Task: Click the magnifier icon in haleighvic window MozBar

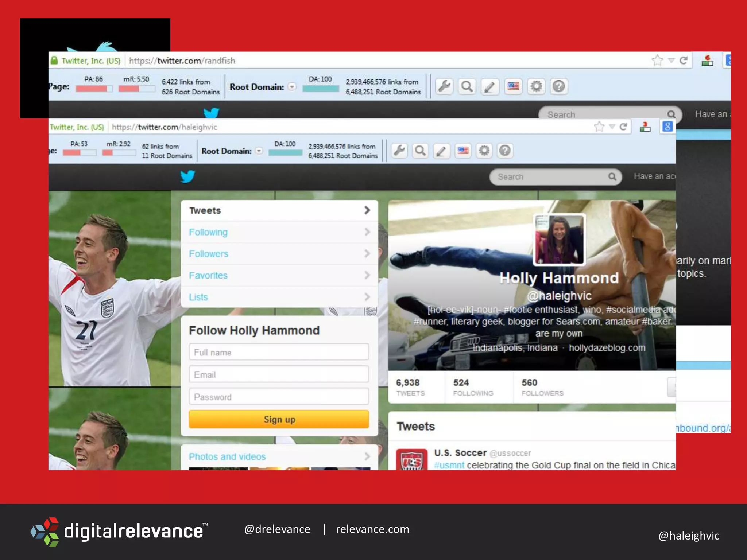Action: 421,151
